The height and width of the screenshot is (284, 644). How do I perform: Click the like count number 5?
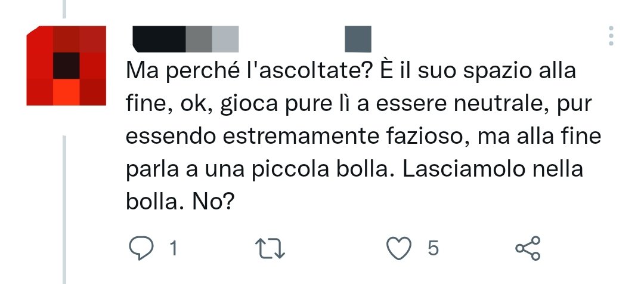pos(433,248)
